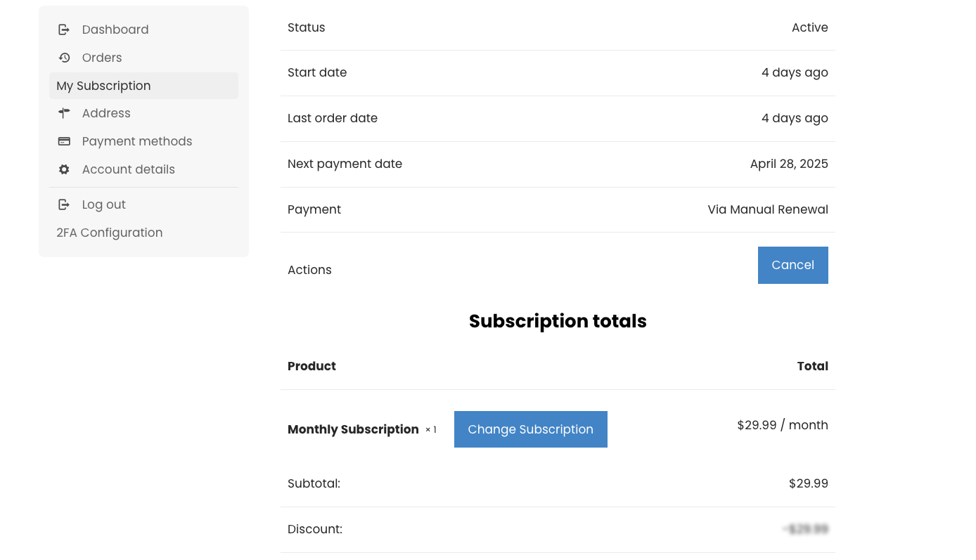Image resolution: width=976 pixels, height=560 pixels.
Task: Click the Monthly Subscription product name
Action: click(353, 429)
